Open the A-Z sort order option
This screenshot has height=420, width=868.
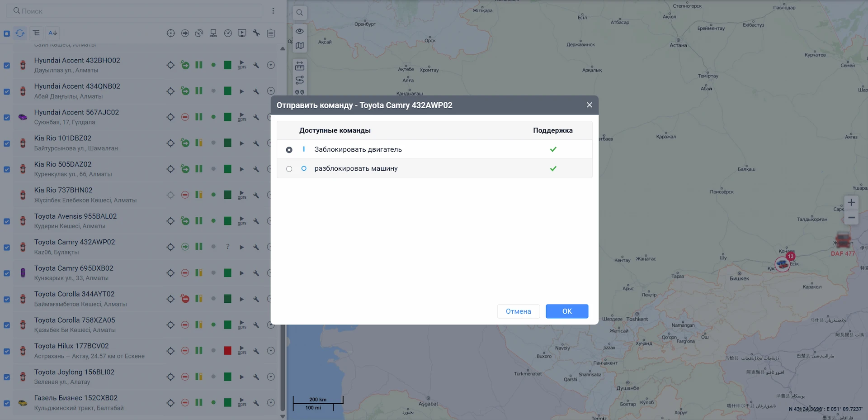(53, 33)
